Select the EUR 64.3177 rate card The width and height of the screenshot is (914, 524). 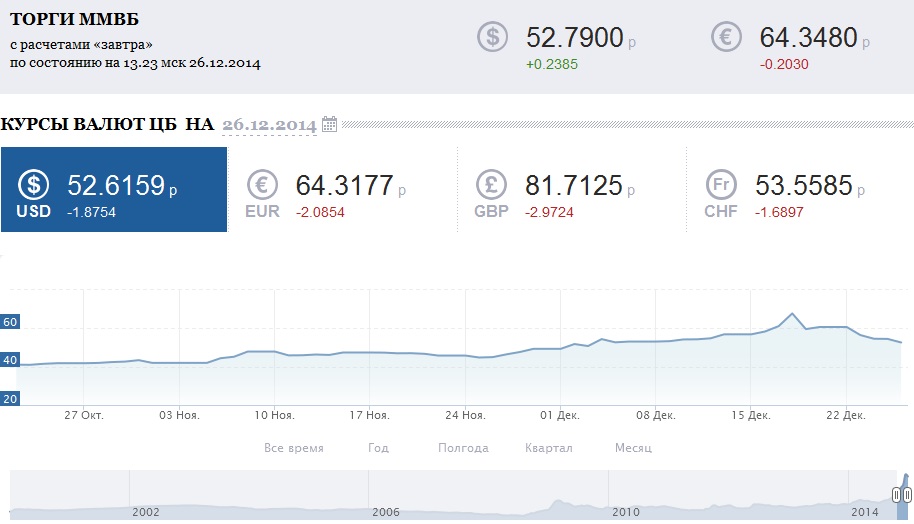pyautogui.click(x=343, y=189)
